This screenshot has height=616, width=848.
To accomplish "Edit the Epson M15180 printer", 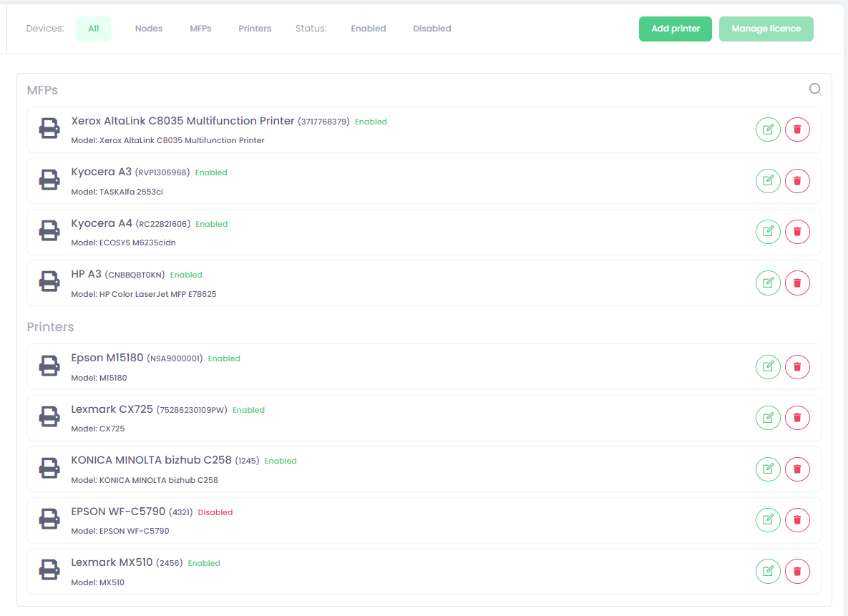I will (768, 367).
